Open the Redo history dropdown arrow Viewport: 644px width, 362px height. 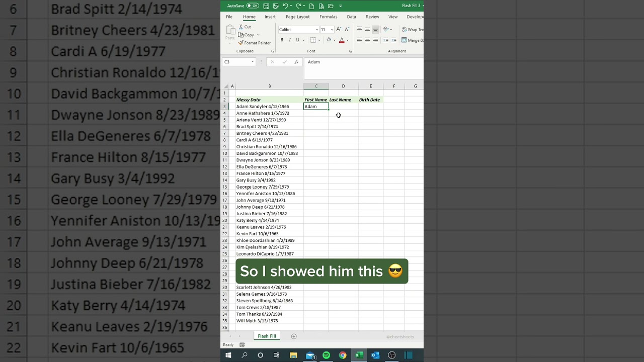click(x=304, y=6)
